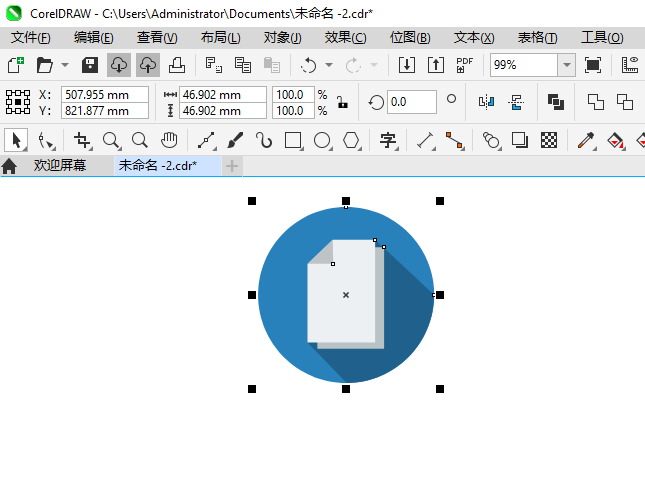The width and height of the screenshot is (645, 479).
Task: Click the Y position field 821.877 mm
Action: [x=105, y=111]
